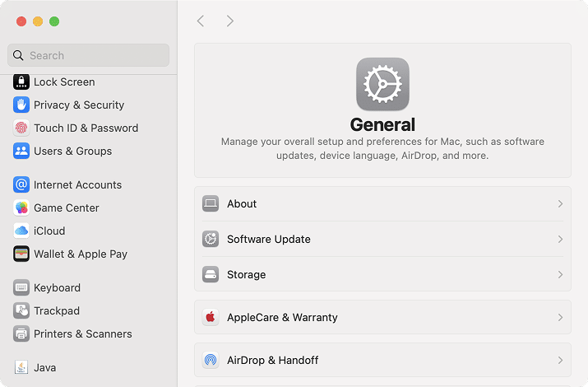Click the General heading title

[x=382, y=124]
